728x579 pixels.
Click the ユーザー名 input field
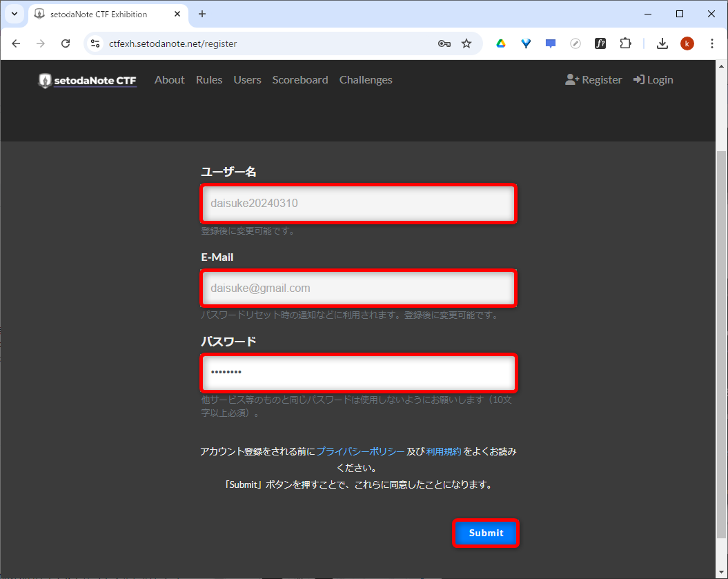coord(358,203)
